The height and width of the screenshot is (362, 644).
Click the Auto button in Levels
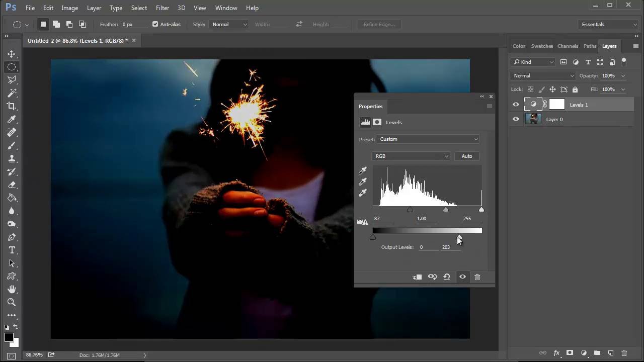pyautogui.click(x=467, y=156)
